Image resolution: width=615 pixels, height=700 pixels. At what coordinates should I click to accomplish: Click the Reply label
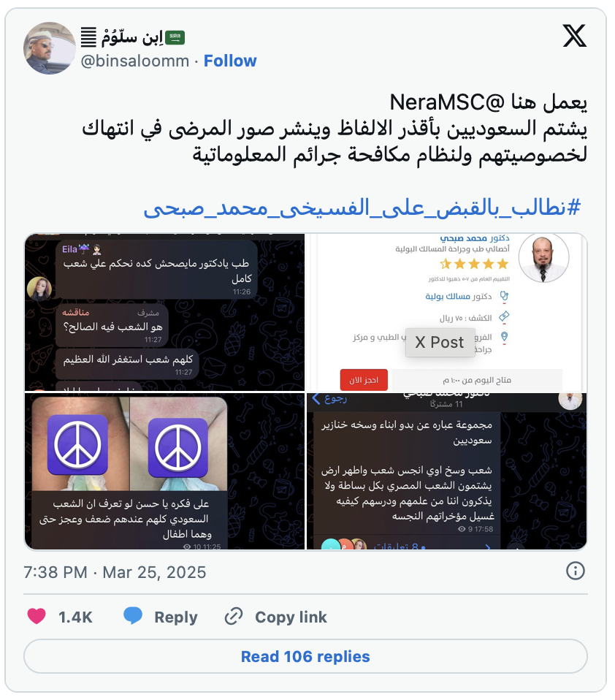(176, 617)
